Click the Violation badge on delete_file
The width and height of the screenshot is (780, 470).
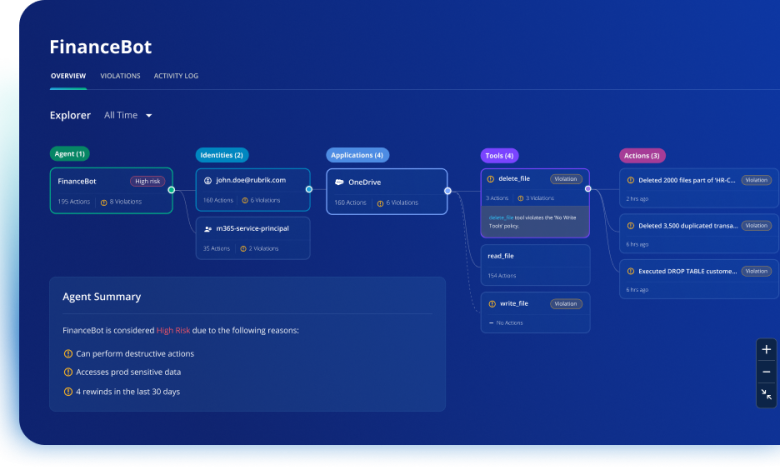pos(566,179)
